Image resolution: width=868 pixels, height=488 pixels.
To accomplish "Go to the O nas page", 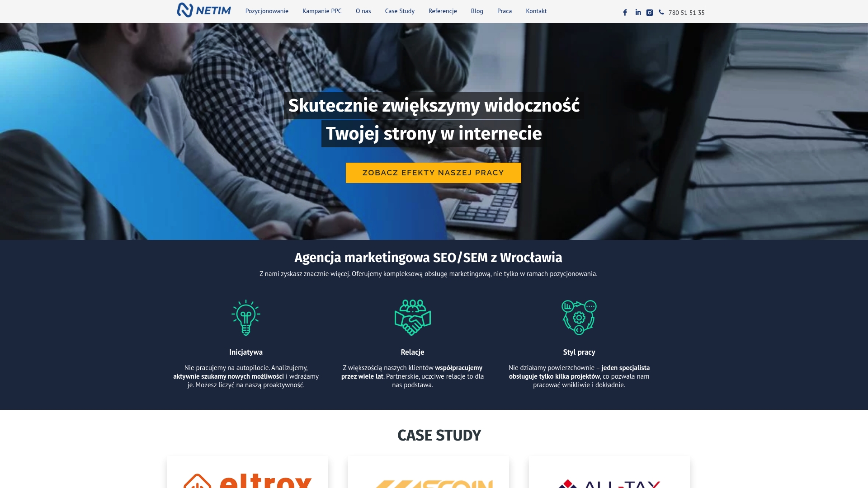I will pyautogui.click(x=363, y=11).
